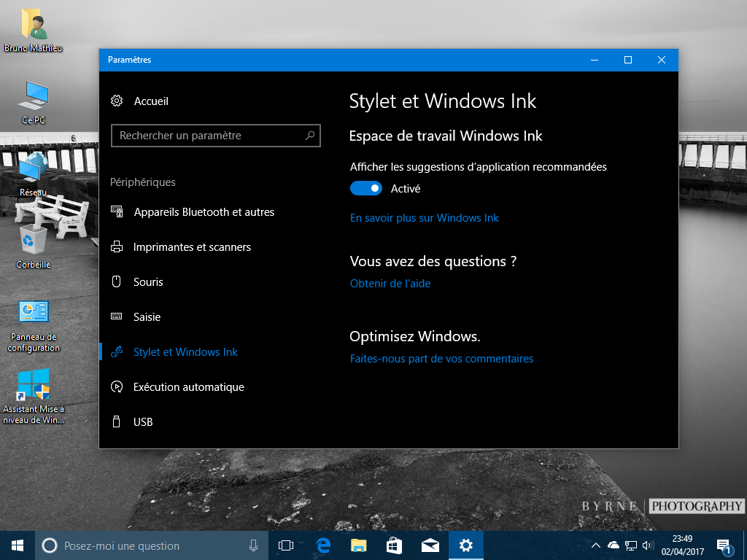Open the taskbar clock and date
The image size is (747, 560).
pos(682,545)
